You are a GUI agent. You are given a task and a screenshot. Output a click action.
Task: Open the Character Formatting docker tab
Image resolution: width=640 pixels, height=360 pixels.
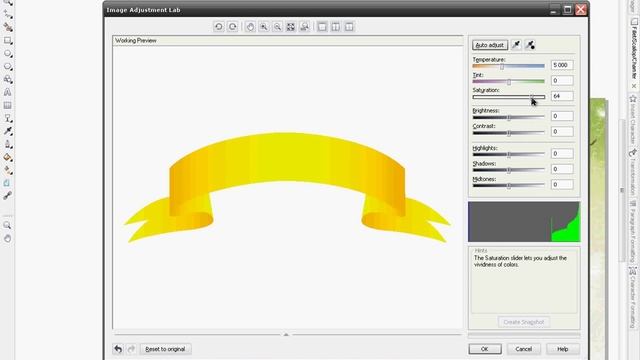click(x=634, y=297)
